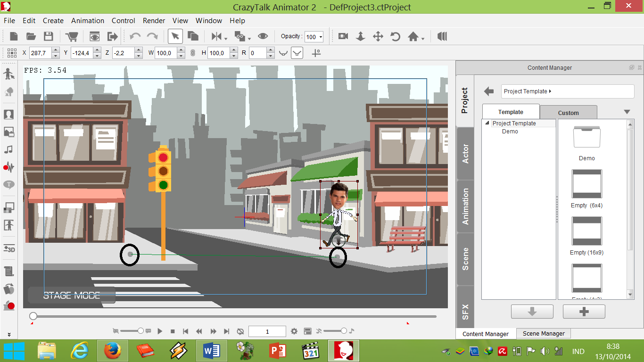This screenshot has width=644, height=362.
Task: Click the Export arrow icon
Action: 112,37
